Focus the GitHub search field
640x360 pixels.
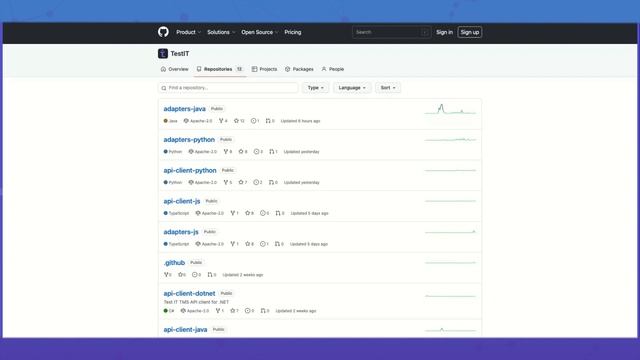coord(391,32)
